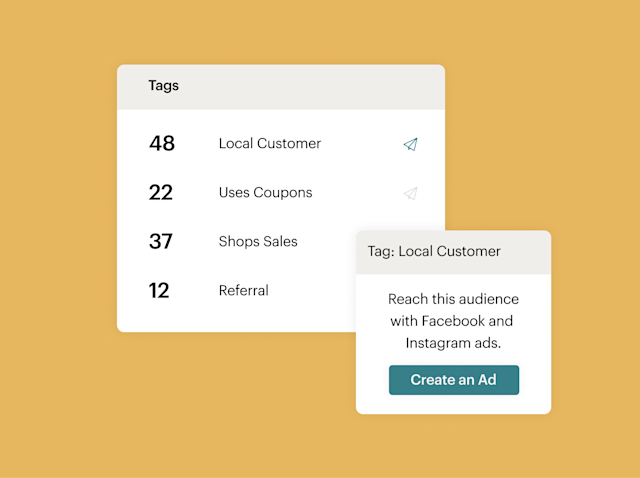
Task: Click the Tags panel header title
Action: (x=164, y=86)
